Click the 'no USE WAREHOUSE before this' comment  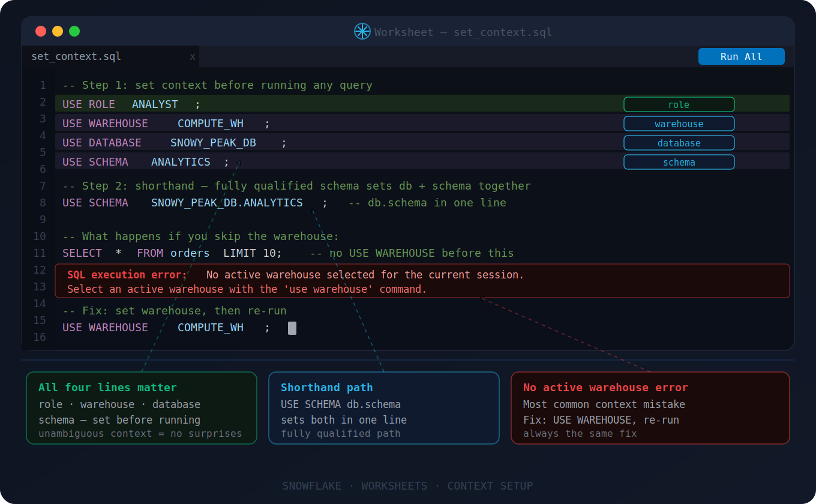(x=412, y=253)
